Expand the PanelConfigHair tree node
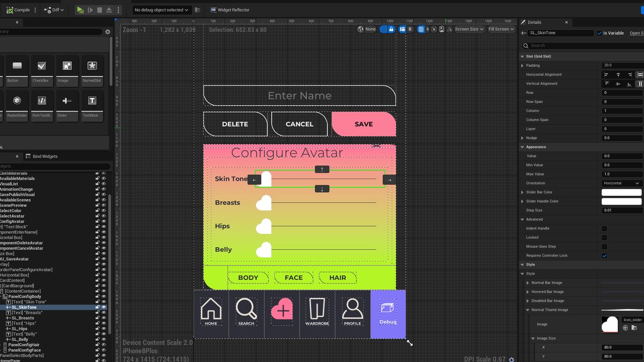The width and height of the screenshot is (644, 362). click(0, 345)
